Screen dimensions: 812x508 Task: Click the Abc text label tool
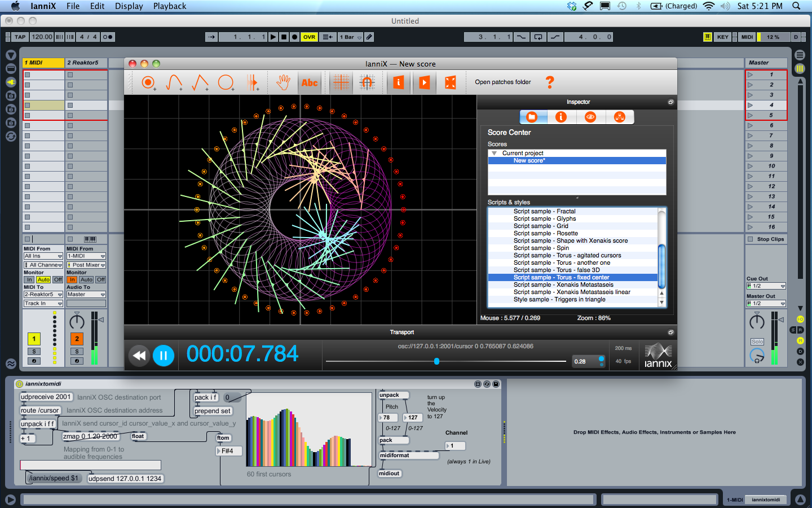click(310, 82)
